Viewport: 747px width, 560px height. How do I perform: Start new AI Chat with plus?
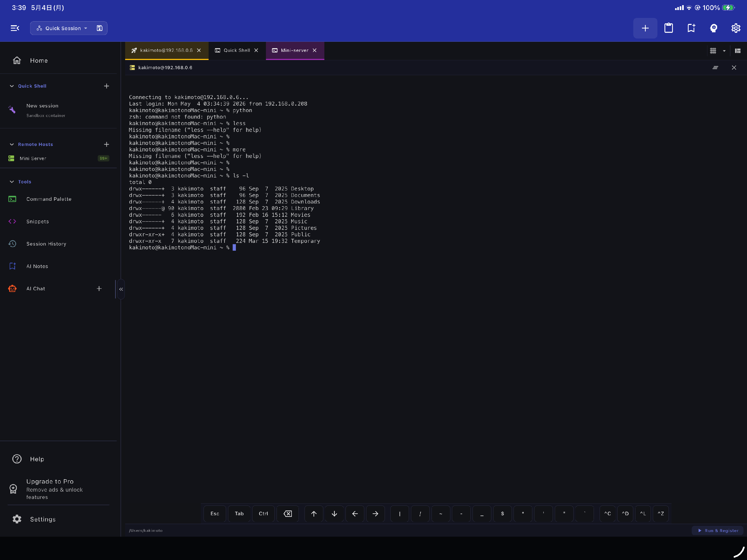point(99,289)
